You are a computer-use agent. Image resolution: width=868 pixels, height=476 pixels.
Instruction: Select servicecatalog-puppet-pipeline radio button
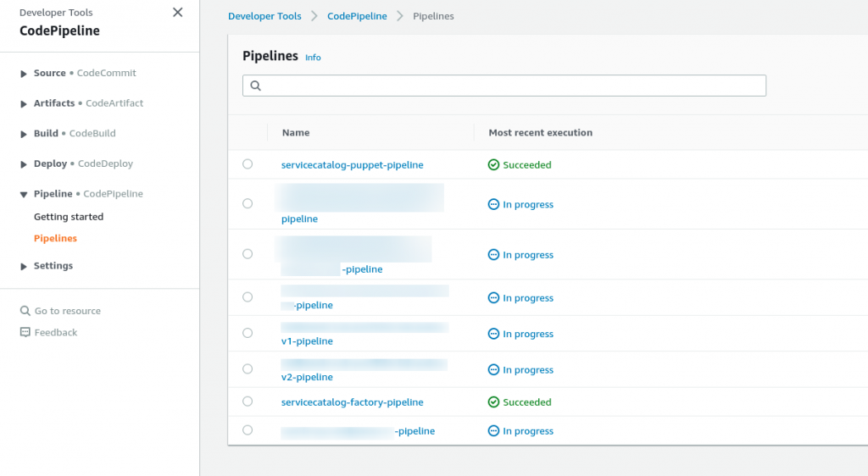248,164
